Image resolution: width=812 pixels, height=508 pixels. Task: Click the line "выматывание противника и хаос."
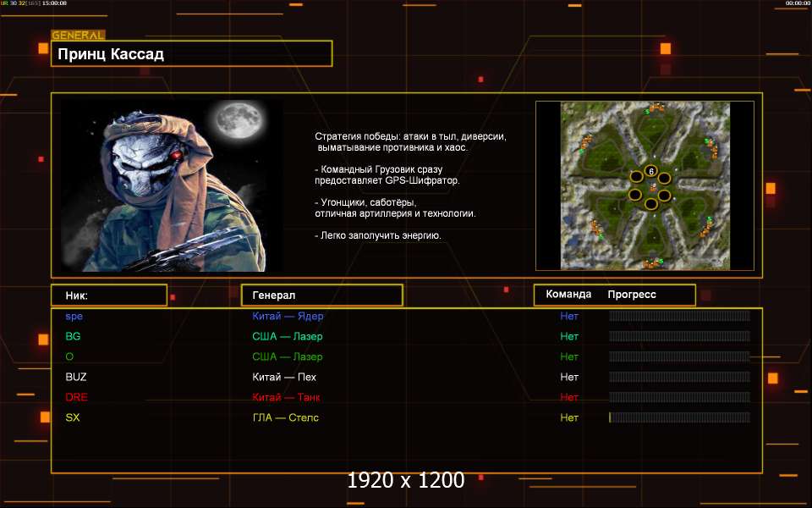tap(392, 147)
